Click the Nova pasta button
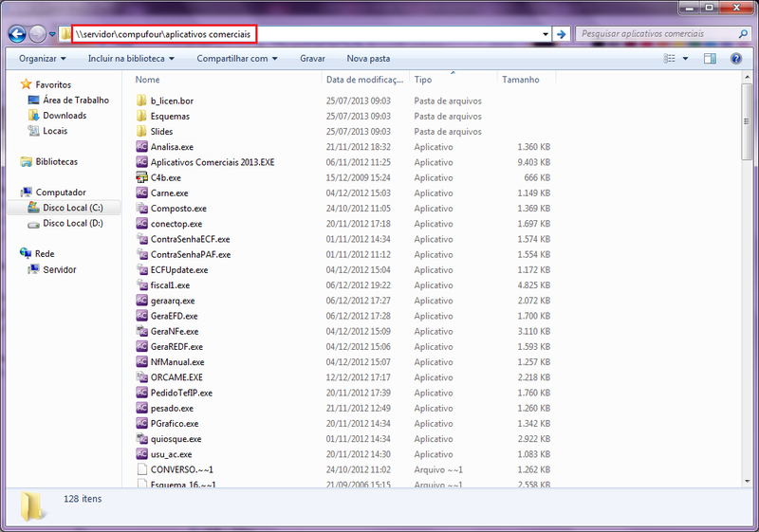 [367, 59]
